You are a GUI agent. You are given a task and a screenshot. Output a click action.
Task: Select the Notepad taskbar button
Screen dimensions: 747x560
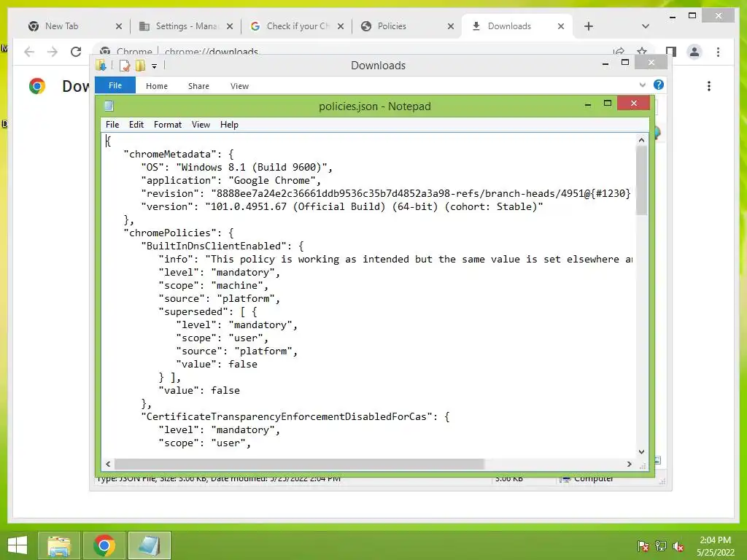tap(149, 545)
